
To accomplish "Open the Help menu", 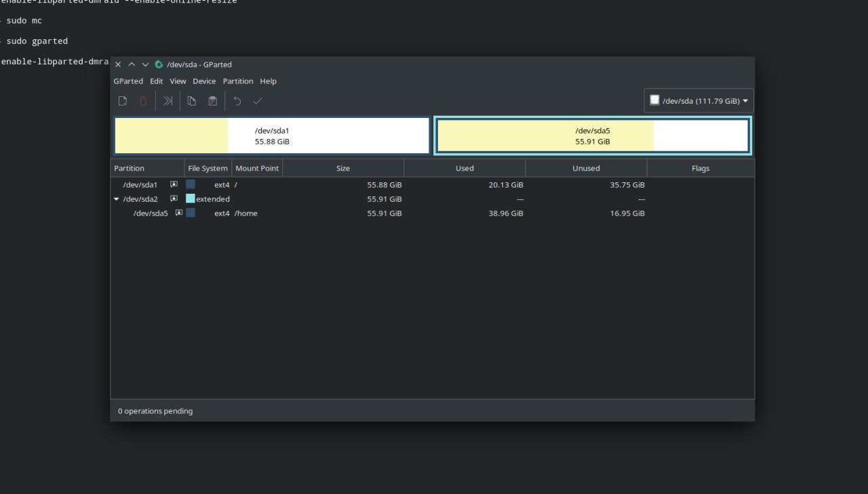I will [269, 81].
